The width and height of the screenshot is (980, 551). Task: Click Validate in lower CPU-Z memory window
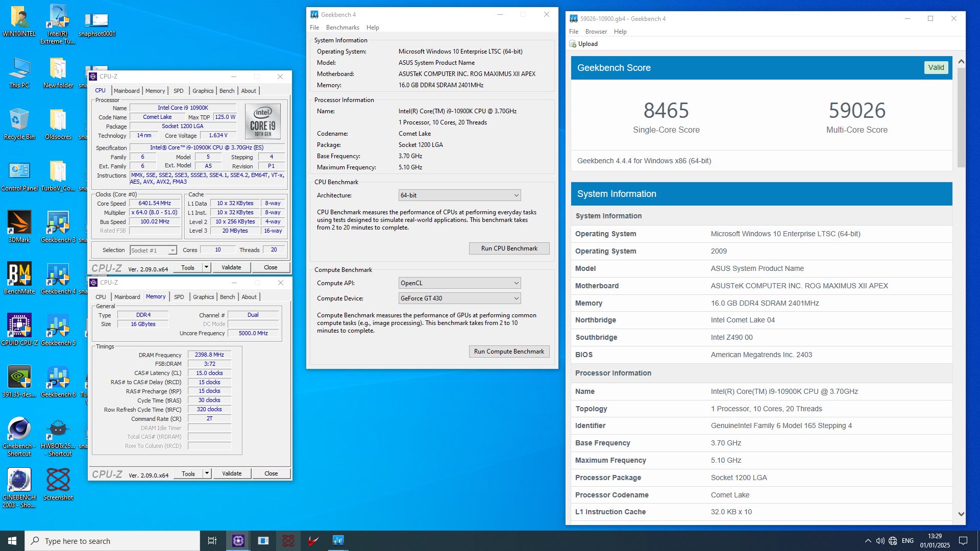[232, 473]
